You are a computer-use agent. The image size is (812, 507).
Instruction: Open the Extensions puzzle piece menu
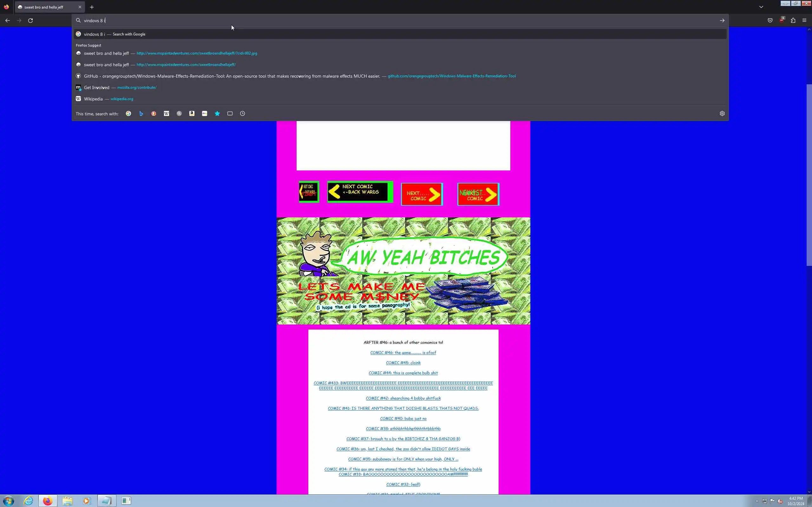[793, 21]
